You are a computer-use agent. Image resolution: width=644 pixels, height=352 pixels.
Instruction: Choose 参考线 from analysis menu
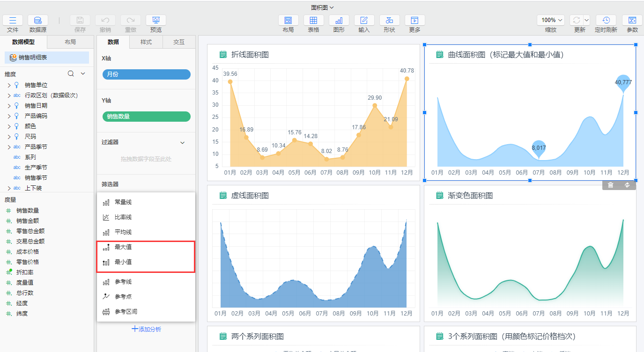click(146, 282)
